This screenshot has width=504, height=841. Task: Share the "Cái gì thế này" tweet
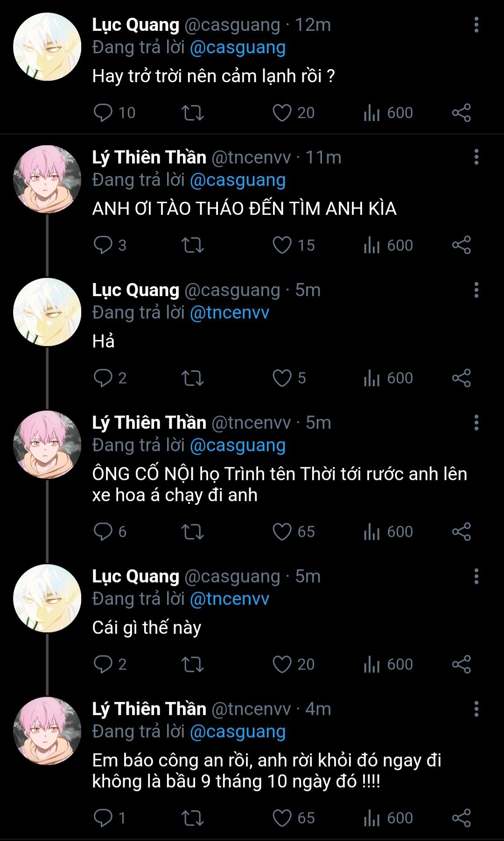(x=462, y=664)
